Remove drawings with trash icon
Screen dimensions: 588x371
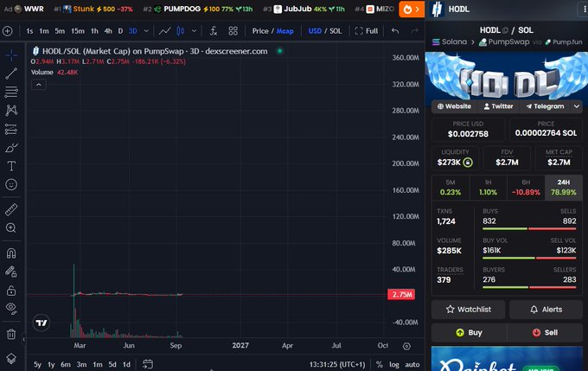coord(11,334)
